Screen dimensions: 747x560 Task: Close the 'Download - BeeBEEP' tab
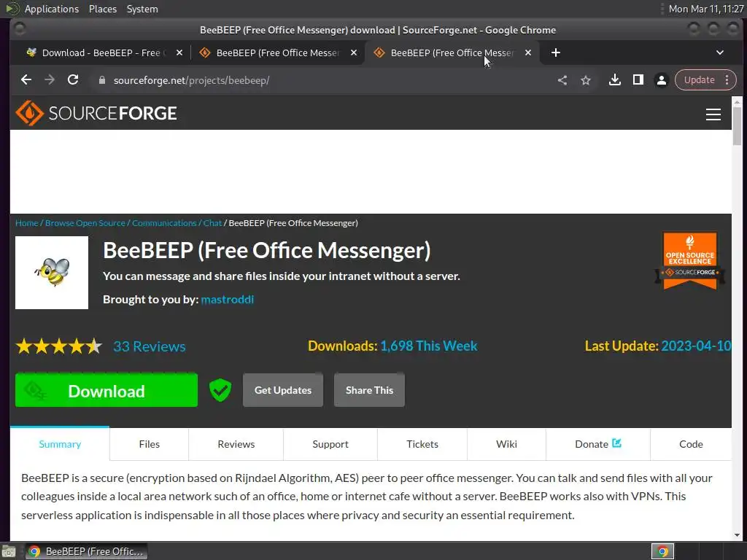[x=179, y=52]
